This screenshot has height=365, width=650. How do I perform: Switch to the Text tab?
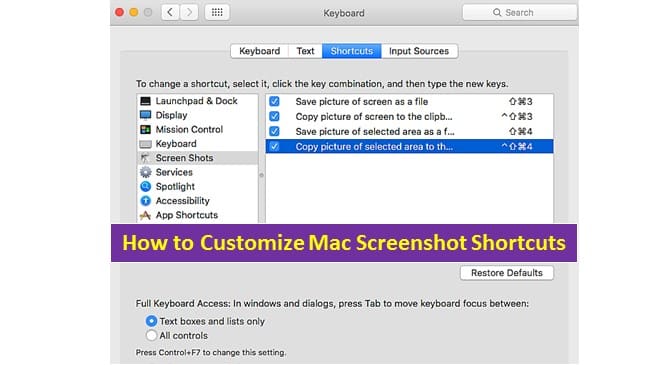(x=305, y=51)
